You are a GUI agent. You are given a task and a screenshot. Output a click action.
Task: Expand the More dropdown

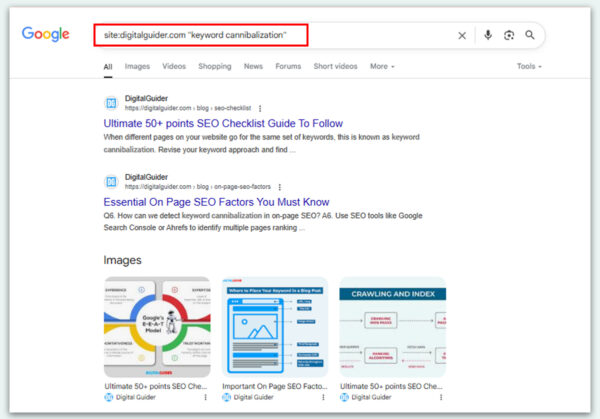coord(382,66)
